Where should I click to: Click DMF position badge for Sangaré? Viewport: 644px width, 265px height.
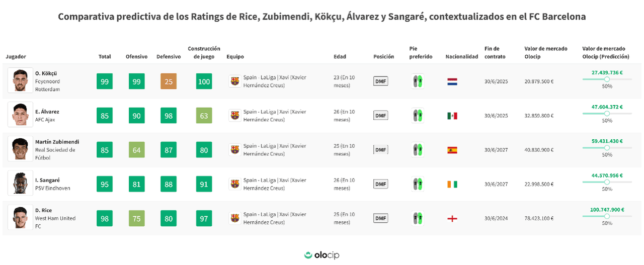(380, 184)
